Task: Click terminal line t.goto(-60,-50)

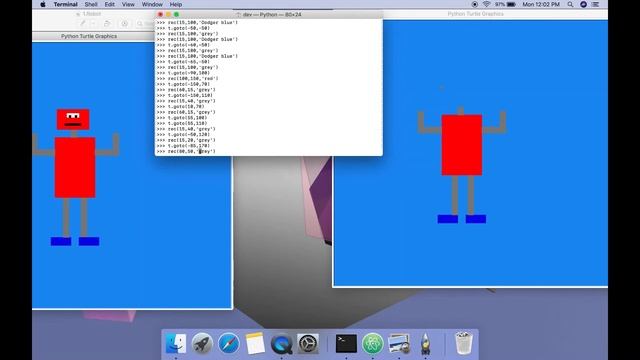Action: click(x=189, y=45)
